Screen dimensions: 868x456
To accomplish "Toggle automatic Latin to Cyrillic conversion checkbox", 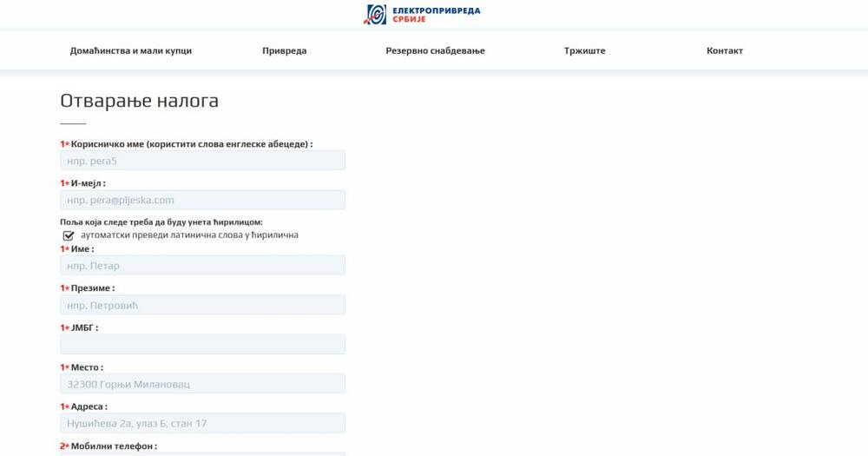I will [69, 235].
